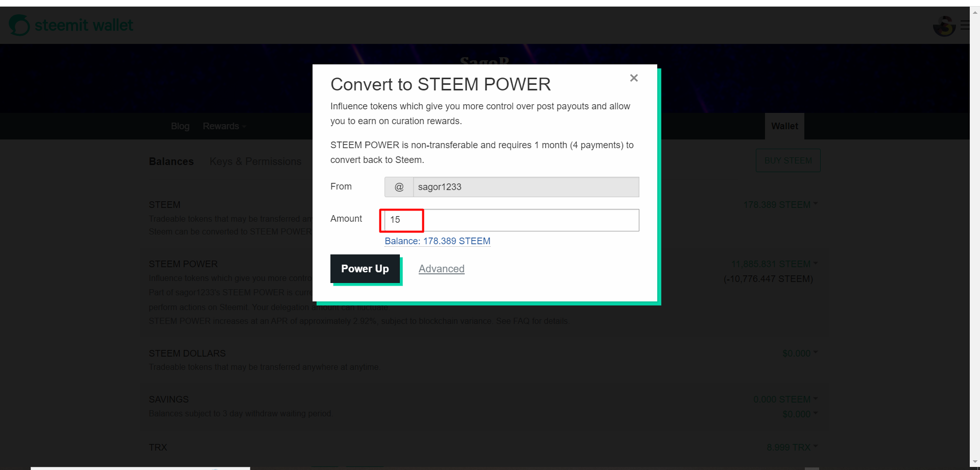Click the @ symbol beside sagor1233
Image resolution: width=980 pixels, height=470 pixels.
399,187
